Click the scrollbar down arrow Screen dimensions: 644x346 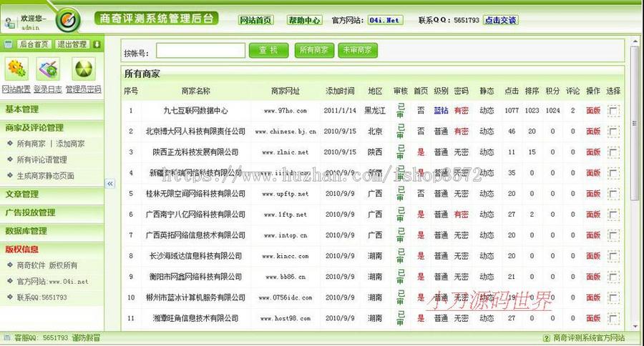(635, 326)
